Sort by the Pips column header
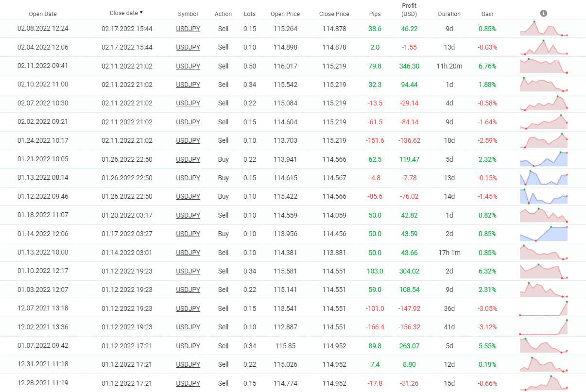This screenshot has width=586, height=392. [375, 14]
